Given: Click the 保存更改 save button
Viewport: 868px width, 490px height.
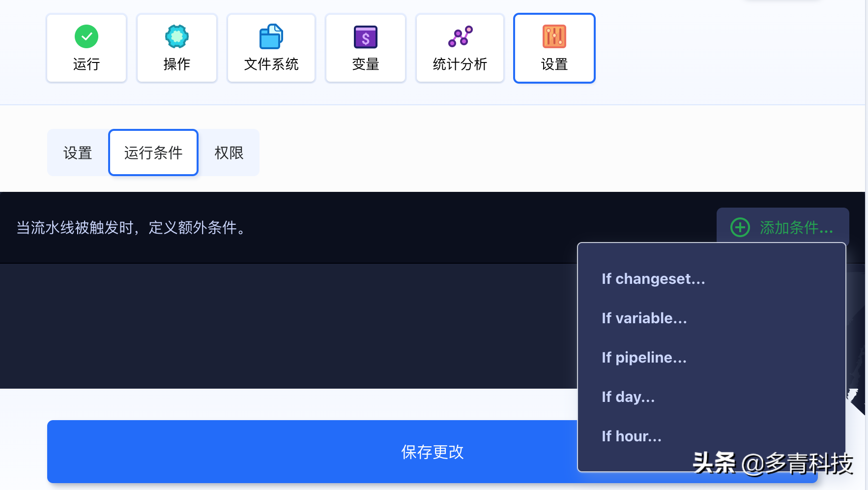Looking at the screenshot, I should (x=432, y=452).
